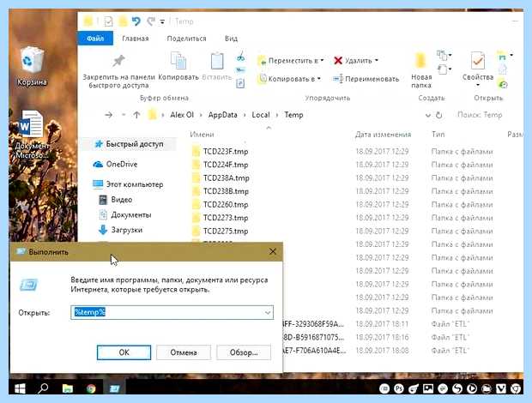532x403 pixels.
Task: Click the Новая папка new folder icon
Action: pyautogui.click(x=420, y=61)
